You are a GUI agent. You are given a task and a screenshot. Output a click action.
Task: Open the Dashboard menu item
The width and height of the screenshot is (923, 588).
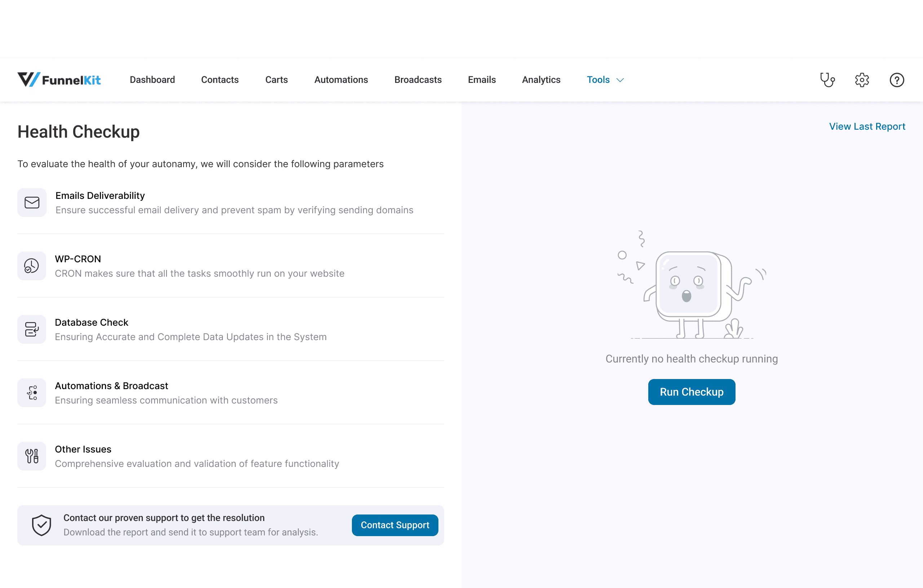tap(152, 80)
